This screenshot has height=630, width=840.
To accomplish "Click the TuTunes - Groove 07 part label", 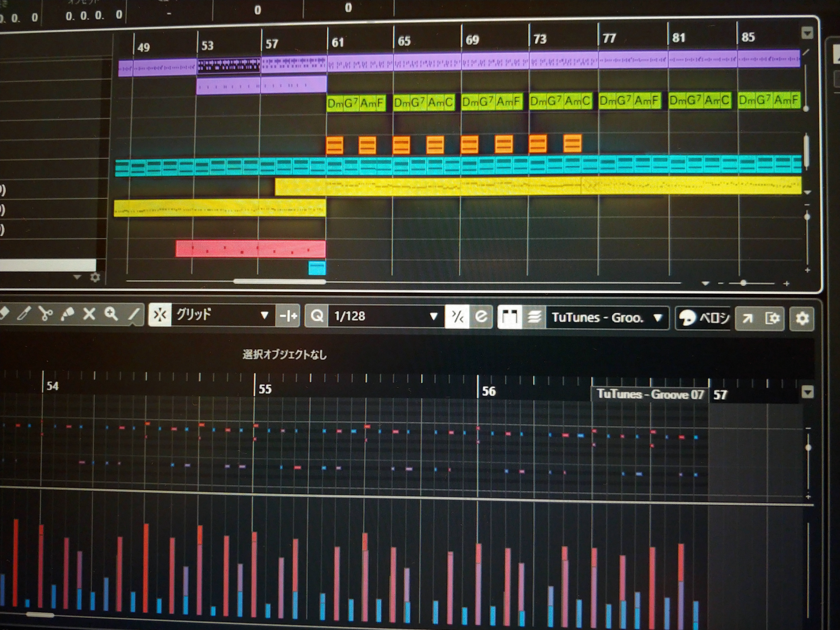I will coord(650,394).
